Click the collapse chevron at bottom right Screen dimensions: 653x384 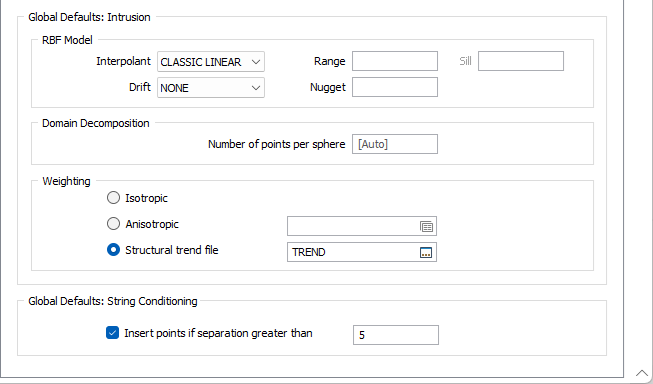click(x=642, y=373)
